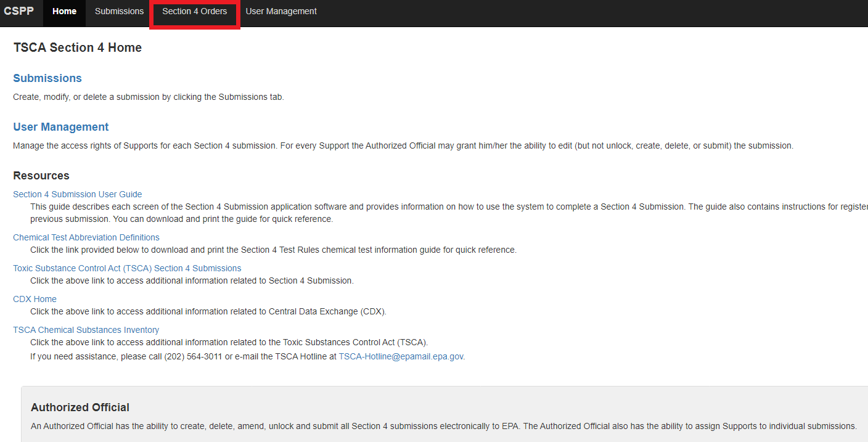Click the CSPP brand logo
The width and height of the screenshot is (868, 442).
coord(18,11)
